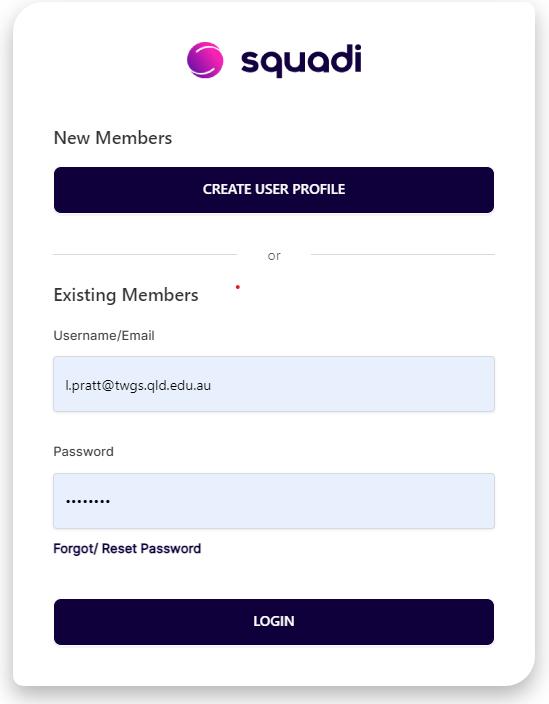The height and width of the screenshot is (704, 549).
Task: Click the squadi wordmark text
Action: (301, 61)
